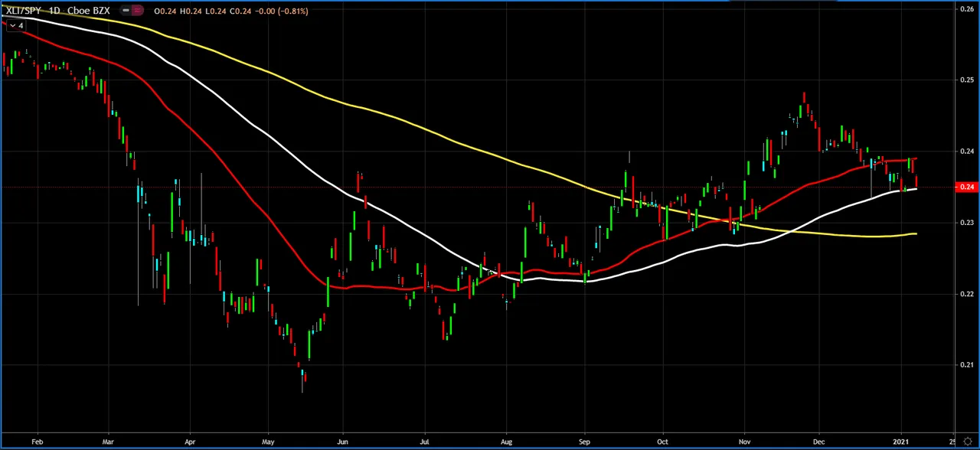980x450 pixels.
Task: Open chart settings gear icon
Action: point(968,442)
